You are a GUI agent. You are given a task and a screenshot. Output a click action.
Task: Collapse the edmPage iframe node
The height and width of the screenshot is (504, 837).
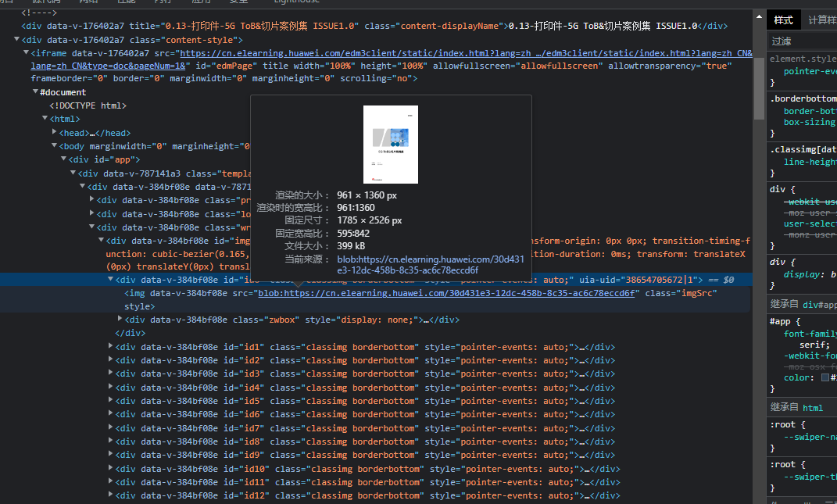pyautogui.click(x=26, y=53)
